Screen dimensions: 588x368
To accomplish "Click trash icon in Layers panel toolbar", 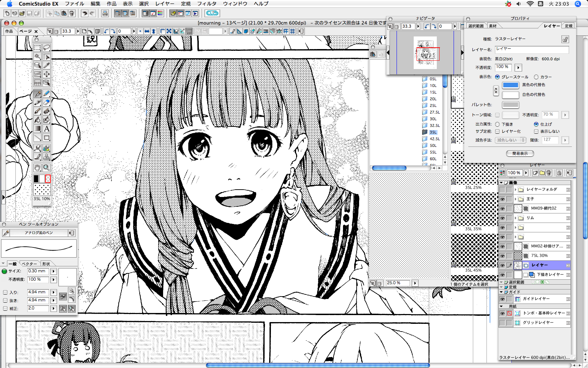I will [549, 173].
